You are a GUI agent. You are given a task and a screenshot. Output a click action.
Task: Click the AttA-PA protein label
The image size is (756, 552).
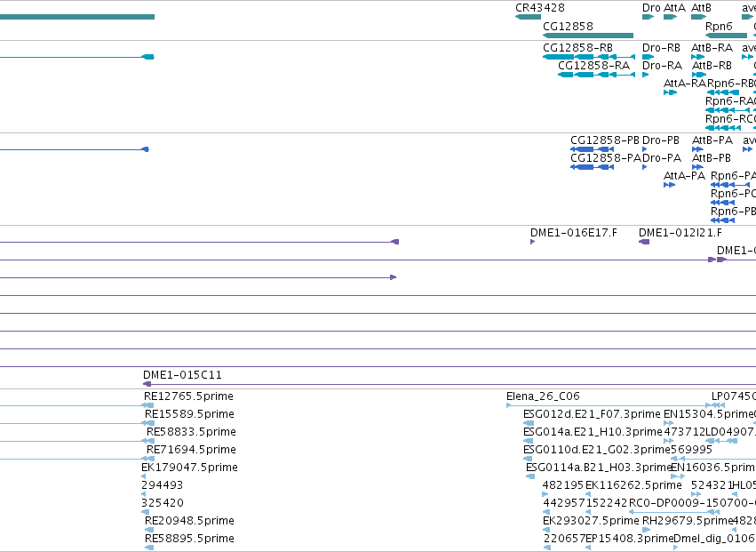(x=684, y=176)
